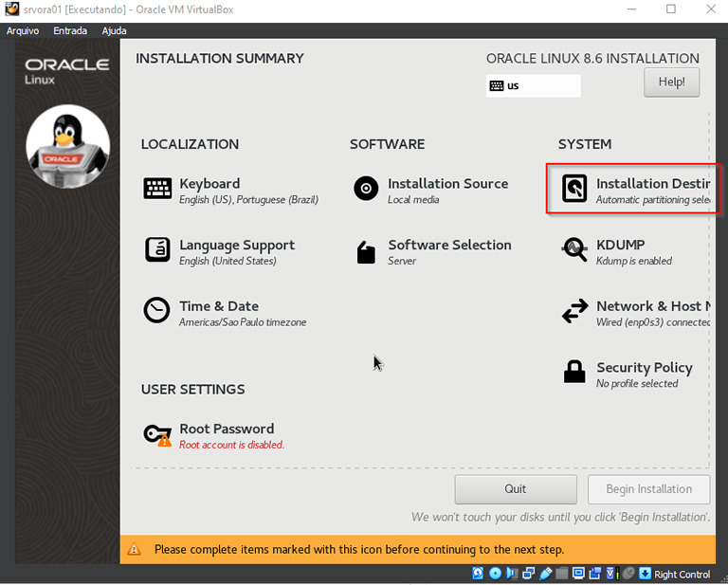This screenshot has width=728, height=585.
Task: Open Language Support icon
Action: 157,249
